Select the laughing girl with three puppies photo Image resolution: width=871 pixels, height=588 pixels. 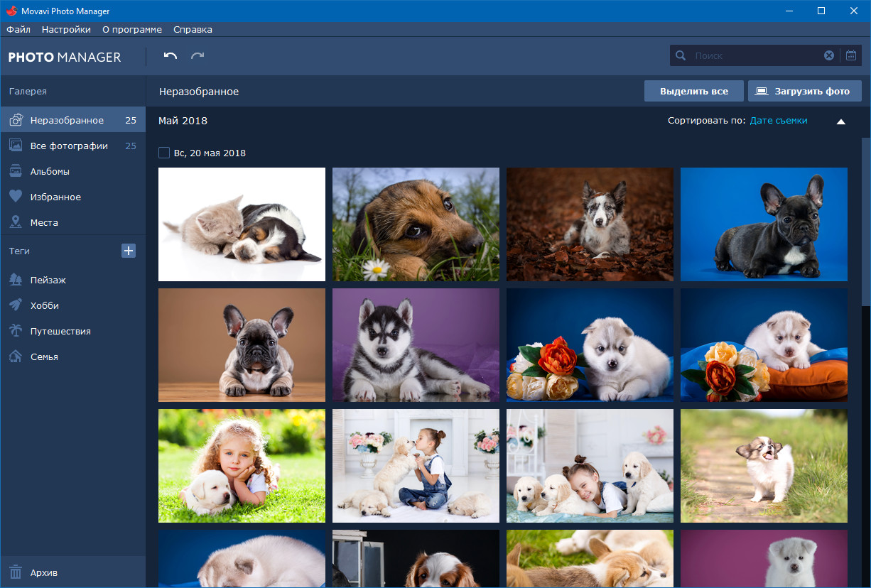(x=590, y=466)
